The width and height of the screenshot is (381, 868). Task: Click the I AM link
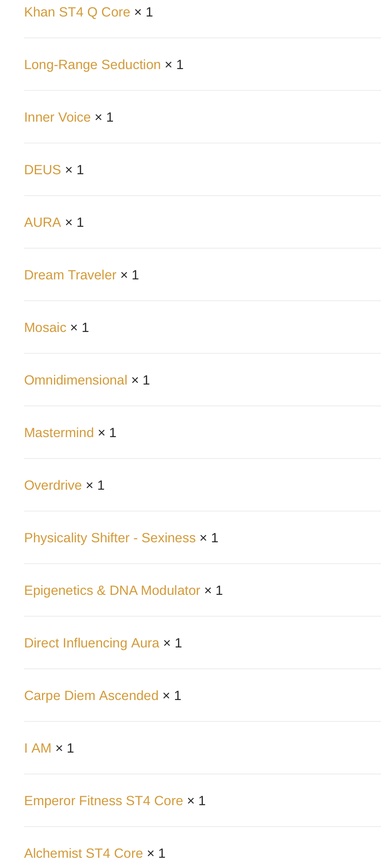pos(38,748)
